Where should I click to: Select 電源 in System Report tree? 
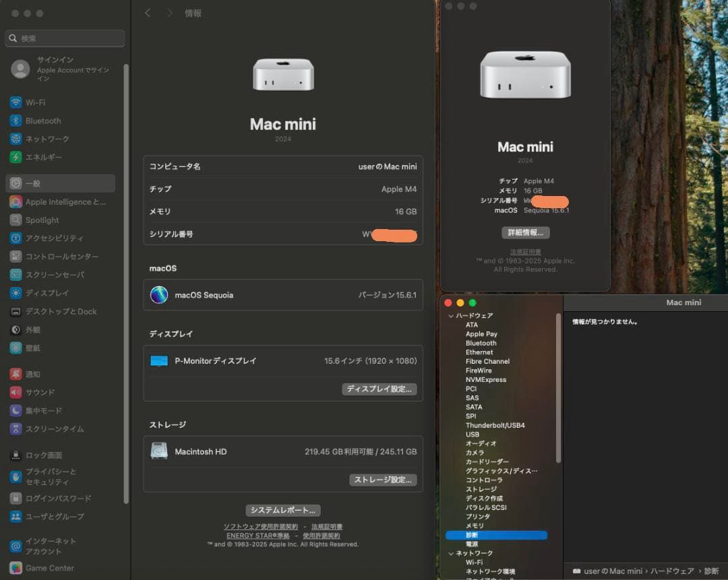click(472, 544)
